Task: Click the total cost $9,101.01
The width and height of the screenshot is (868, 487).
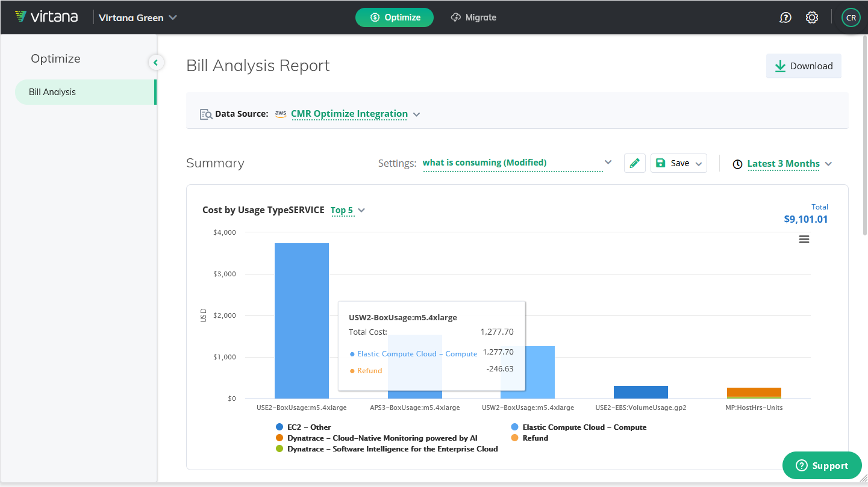Action: coord(805,219)
